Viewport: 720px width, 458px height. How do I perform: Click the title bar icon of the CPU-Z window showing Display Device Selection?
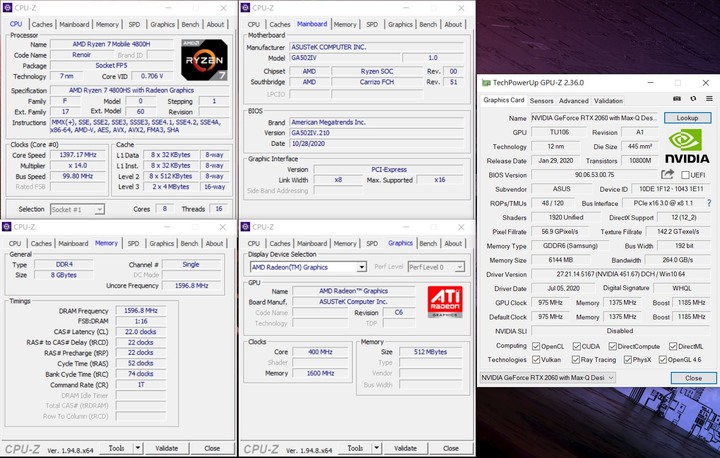click(x=245, y=227)
